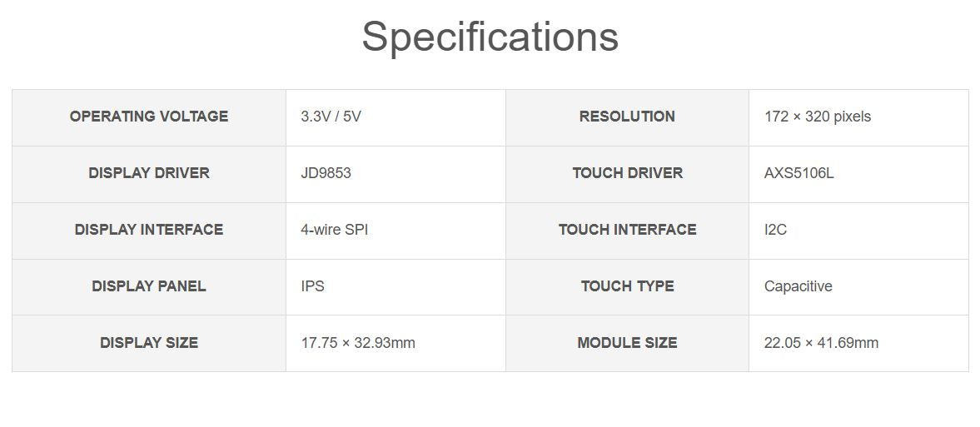The height and width of the screenshot is (427, 980).
Task: Click the Specifications heading
Action: pyautogui.click(x=490, y=37)
